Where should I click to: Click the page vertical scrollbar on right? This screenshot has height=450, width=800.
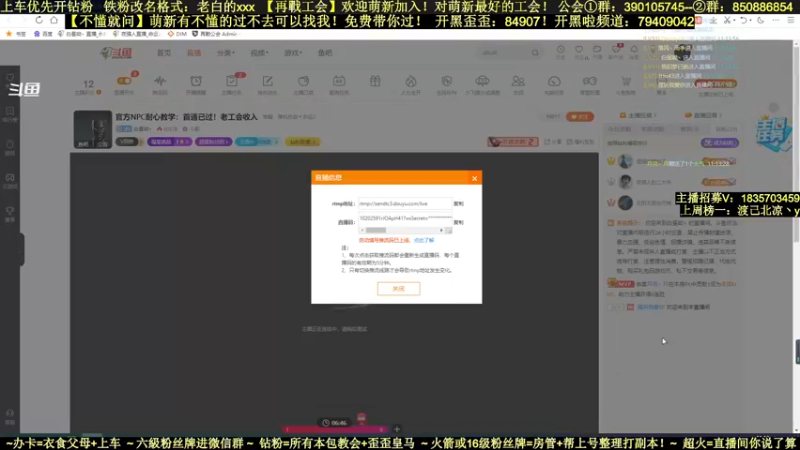pos(796,143)
